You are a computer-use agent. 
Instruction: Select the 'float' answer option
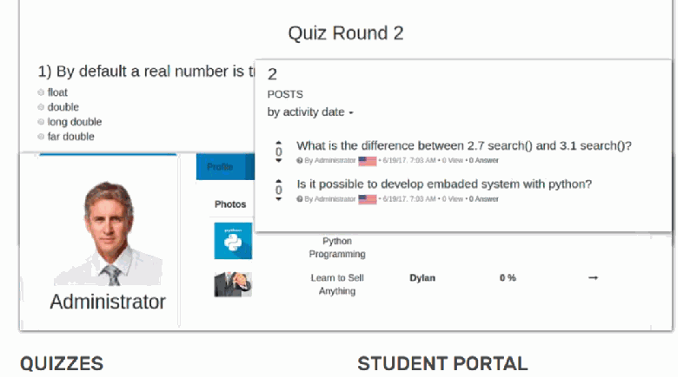click(x=41, y=93)
